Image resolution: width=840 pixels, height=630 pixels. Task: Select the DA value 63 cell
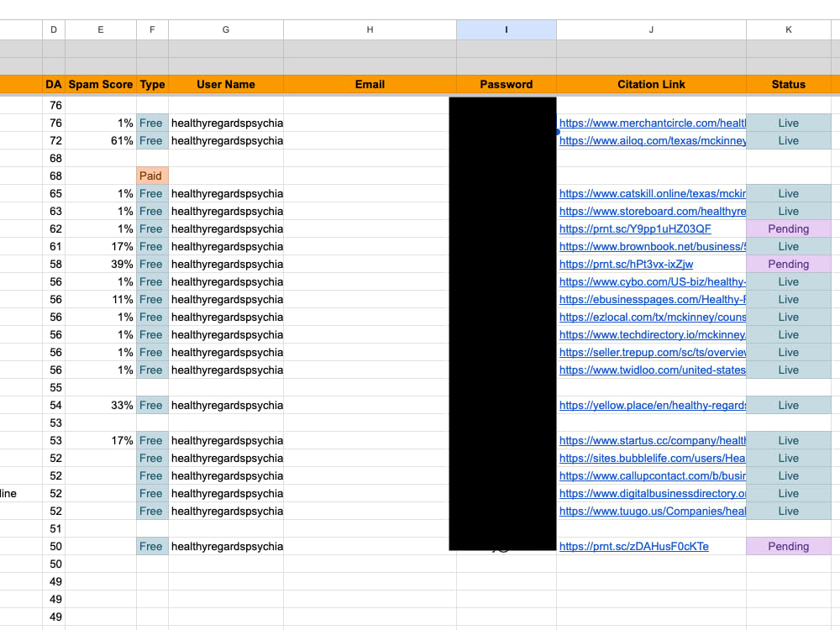pos(54,211)
